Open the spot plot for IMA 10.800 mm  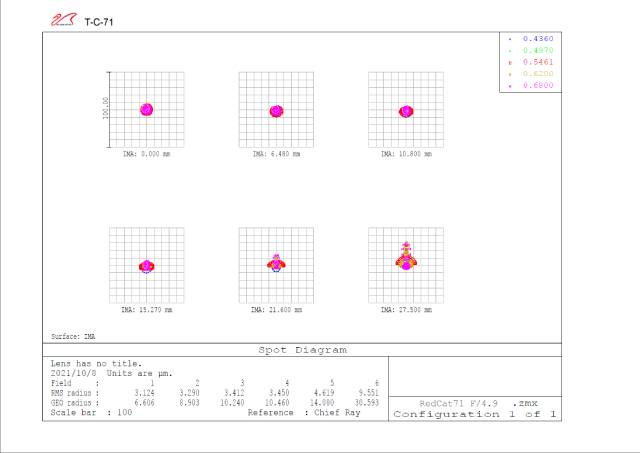pos(406,110)
